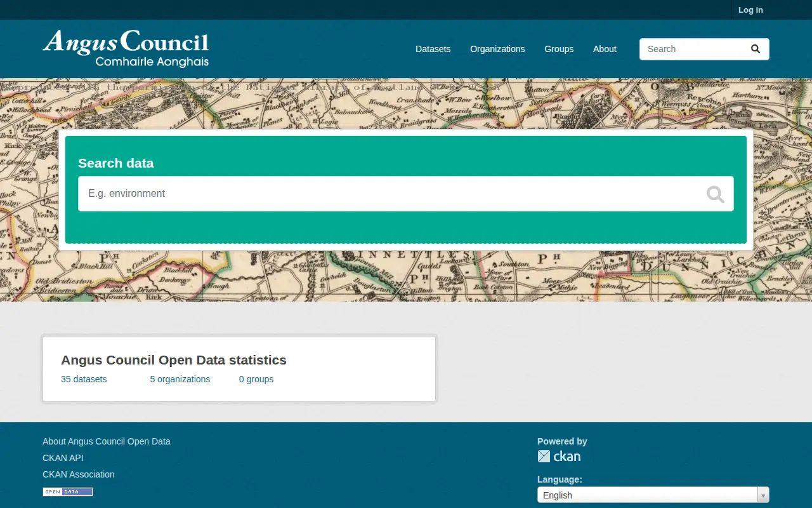The width and height of the screenshot is (812, 508).
Task: Click the Angus Council logo
Action: tap(126, 48)
